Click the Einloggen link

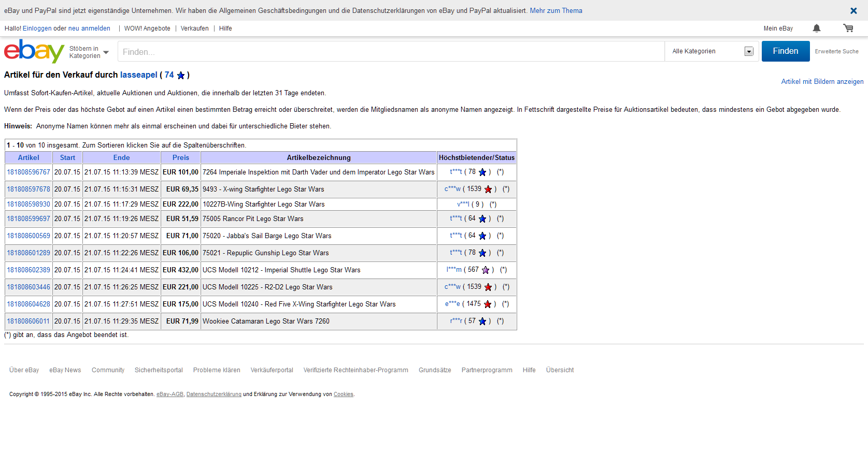[x=37, y=28]
